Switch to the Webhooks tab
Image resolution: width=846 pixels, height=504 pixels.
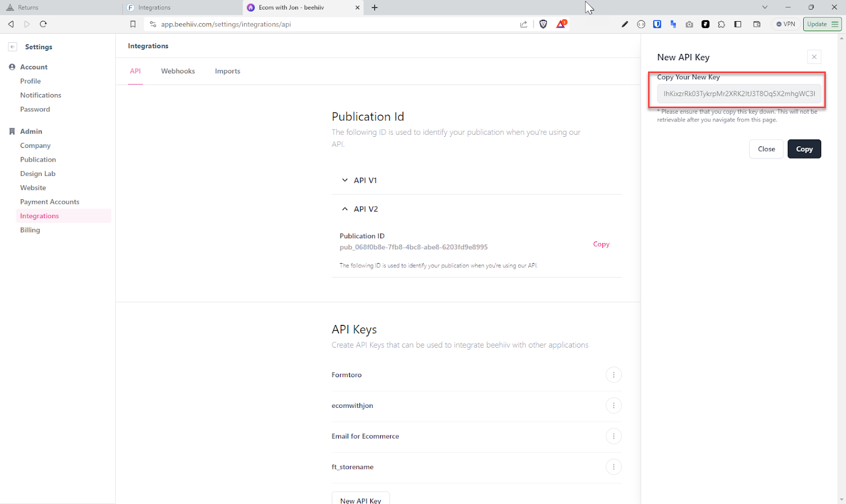tap(178, 71)
